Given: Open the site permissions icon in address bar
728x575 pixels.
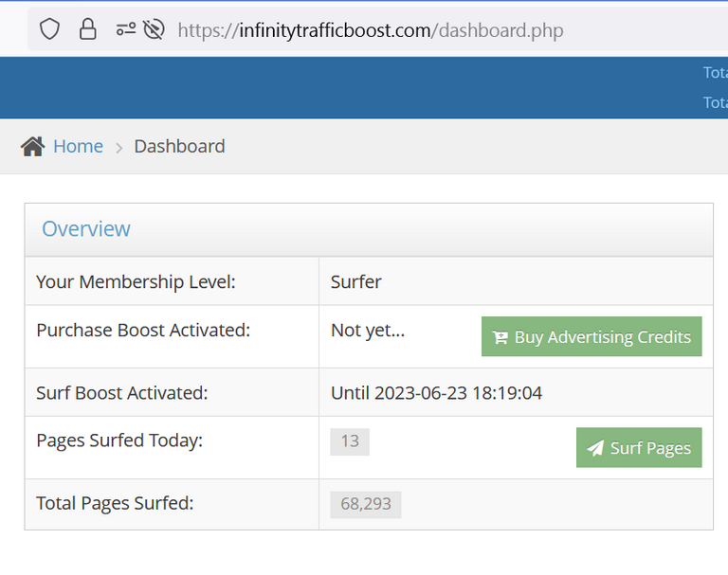Looking at the screenshot, I should (126, 29).
